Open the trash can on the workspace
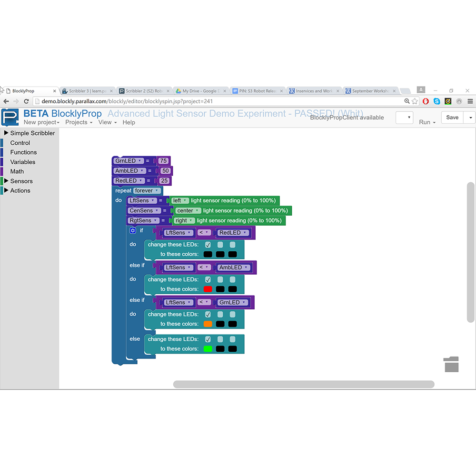 click(451, 364)
